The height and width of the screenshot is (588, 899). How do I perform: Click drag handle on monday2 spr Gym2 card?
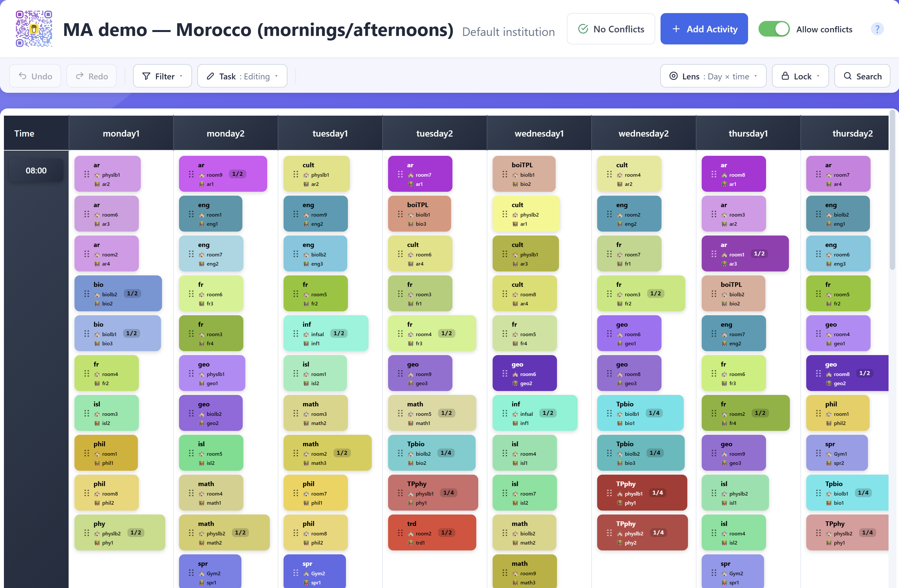191,573
